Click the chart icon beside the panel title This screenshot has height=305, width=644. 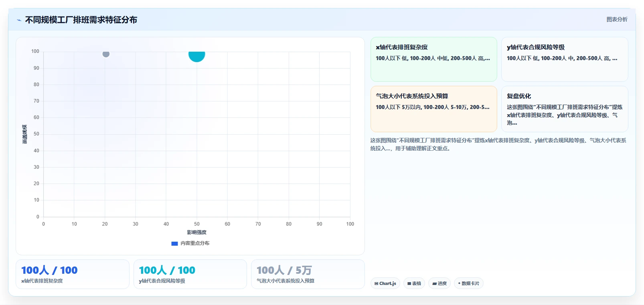coord(19,20)
